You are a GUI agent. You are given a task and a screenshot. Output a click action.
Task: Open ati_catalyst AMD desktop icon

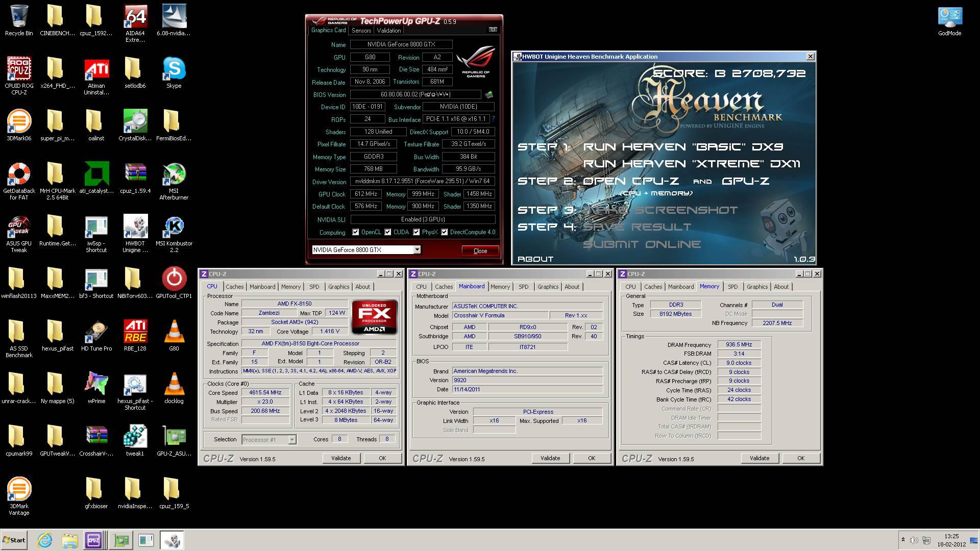(96, 178)
